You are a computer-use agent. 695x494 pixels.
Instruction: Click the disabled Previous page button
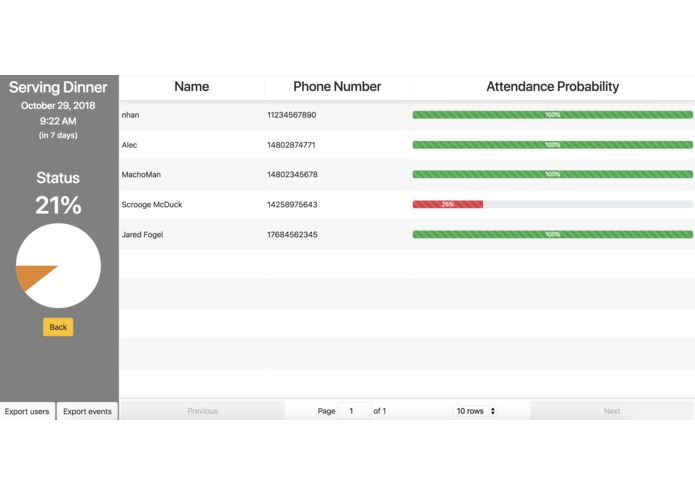(x=203, y=411)
